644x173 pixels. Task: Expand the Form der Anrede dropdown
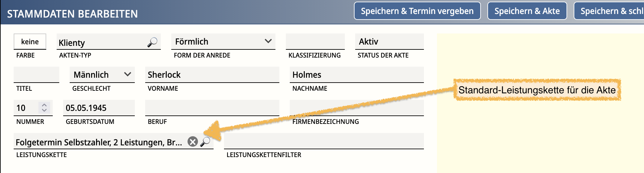point(268,41)
